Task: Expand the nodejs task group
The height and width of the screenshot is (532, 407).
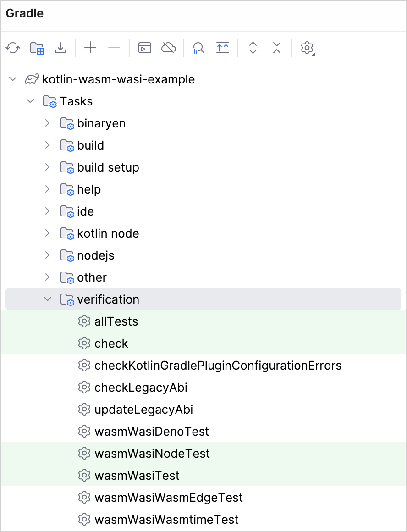Action: 48,255
